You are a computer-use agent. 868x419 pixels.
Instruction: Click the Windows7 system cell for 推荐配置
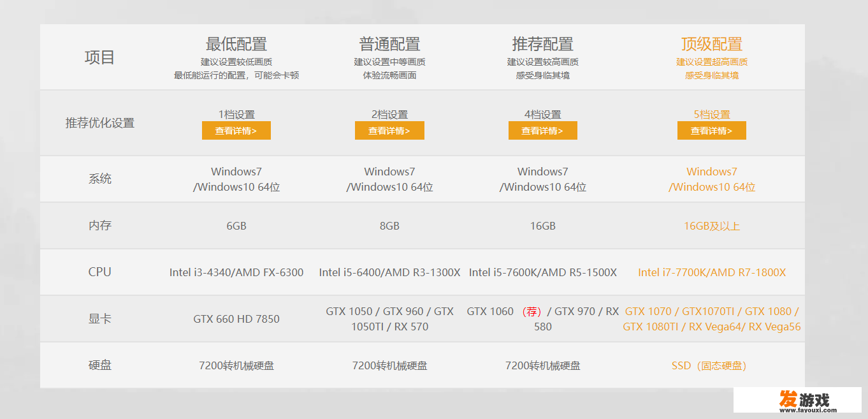pyautogui.click(x=543, y=179)
